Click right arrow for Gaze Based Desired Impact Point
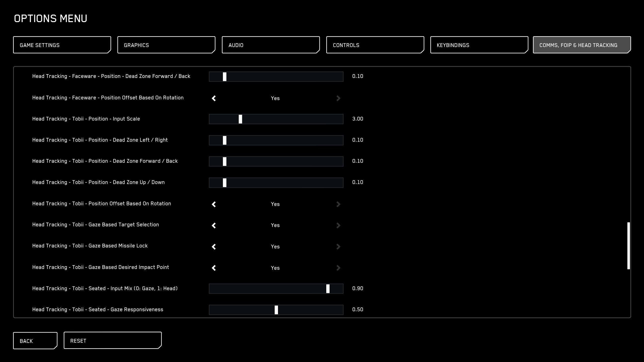 (338, 268)
